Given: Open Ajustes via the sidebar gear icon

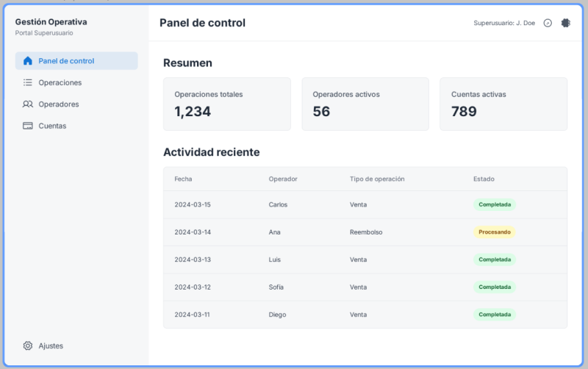Looking at the screenshot, I should 28,345.
